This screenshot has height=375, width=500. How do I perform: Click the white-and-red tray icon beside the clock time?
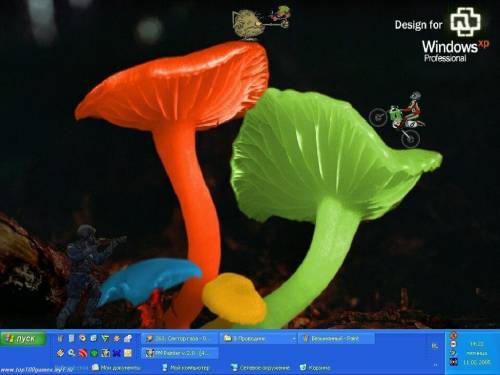coord(454,344)
